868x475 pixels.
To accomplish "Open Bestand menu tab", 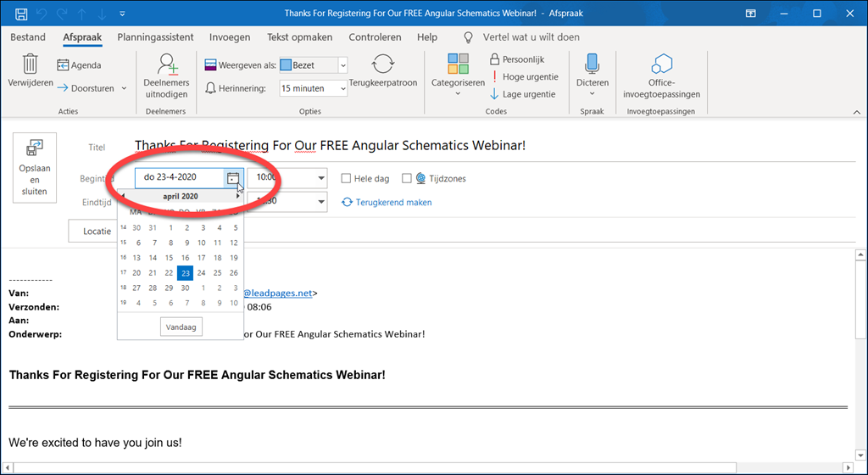I will click(28, 37).
